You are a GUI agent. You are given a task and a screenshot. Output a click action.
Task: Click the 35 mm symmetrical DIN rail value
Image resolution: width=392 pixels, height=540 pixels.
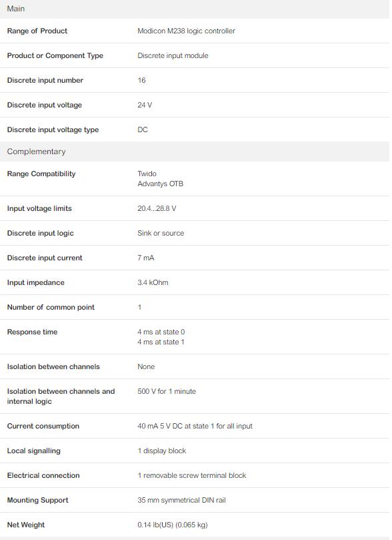pyautogui.click(x=181, y=500)
